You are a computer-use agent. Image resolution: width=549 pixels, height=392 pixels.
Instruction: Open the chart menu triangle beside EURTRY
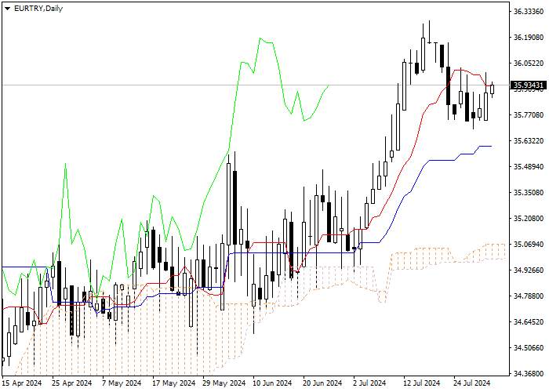[7, 9]
